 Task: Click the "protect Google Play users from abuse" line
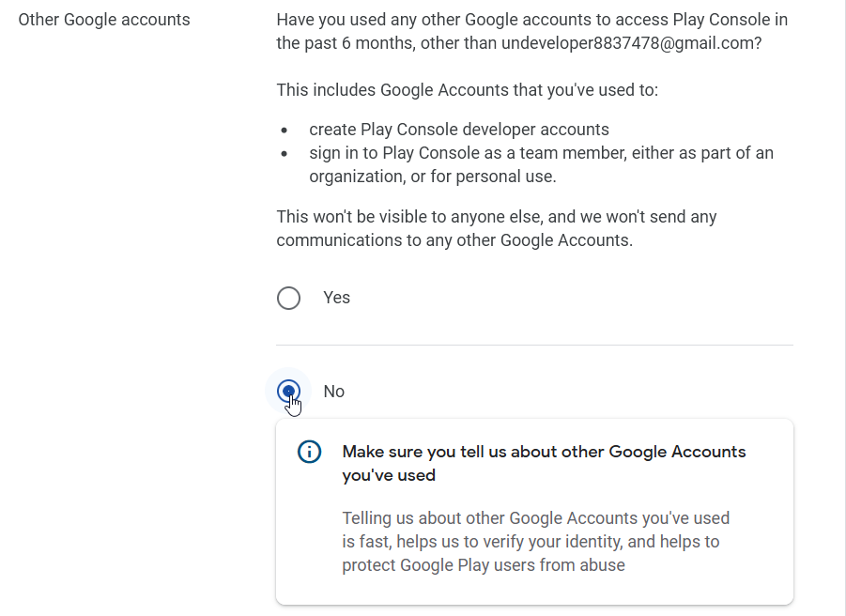point(483,565)
